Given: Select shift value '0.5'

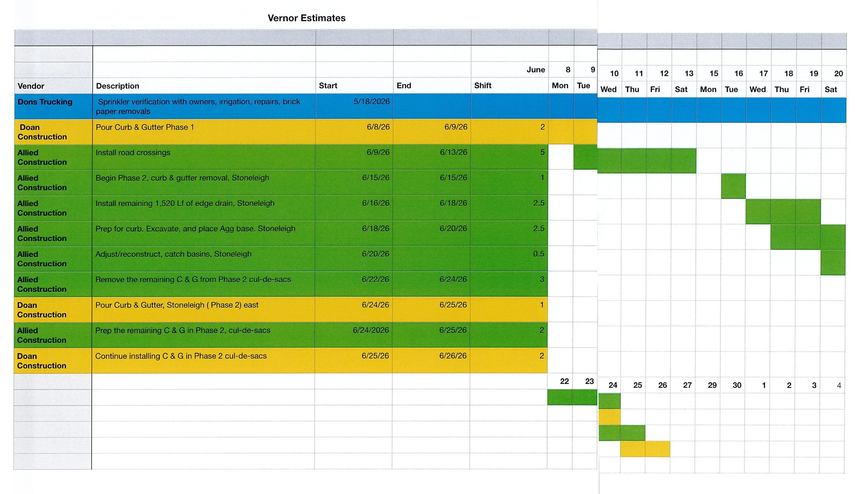Looking at the screenshot, I should [539, 254].
